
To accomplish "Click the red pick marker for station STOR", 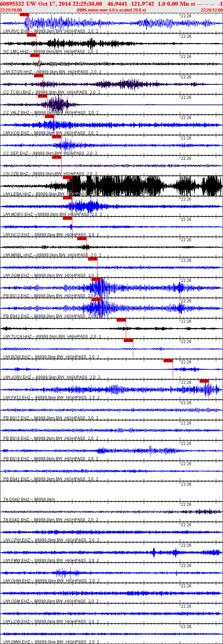I will pos(35,55).
